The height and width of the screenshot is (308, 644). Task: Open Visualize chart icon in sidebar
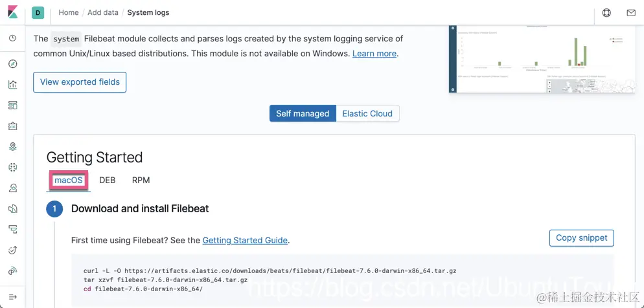(x=13, y=85)
